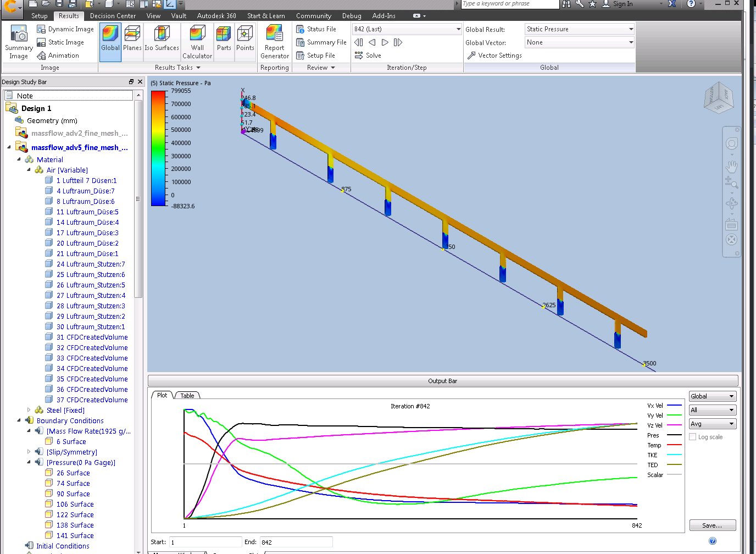756x554 pixels.
Task: Click the static pressure color legend bar
Action: [159, 148]
